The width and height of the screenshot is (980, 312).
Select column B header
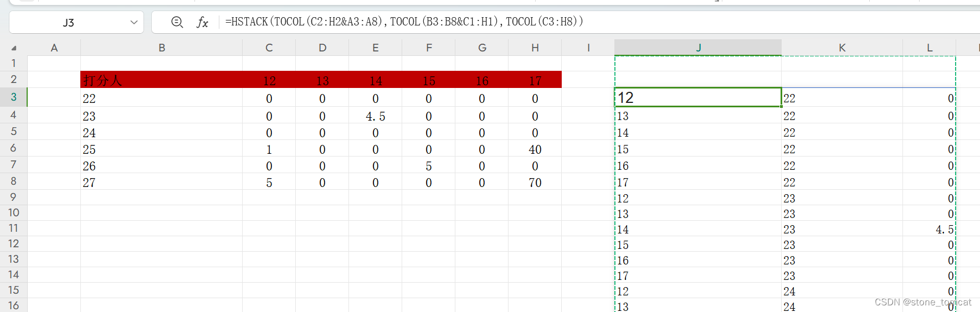[x=162, y=48]
